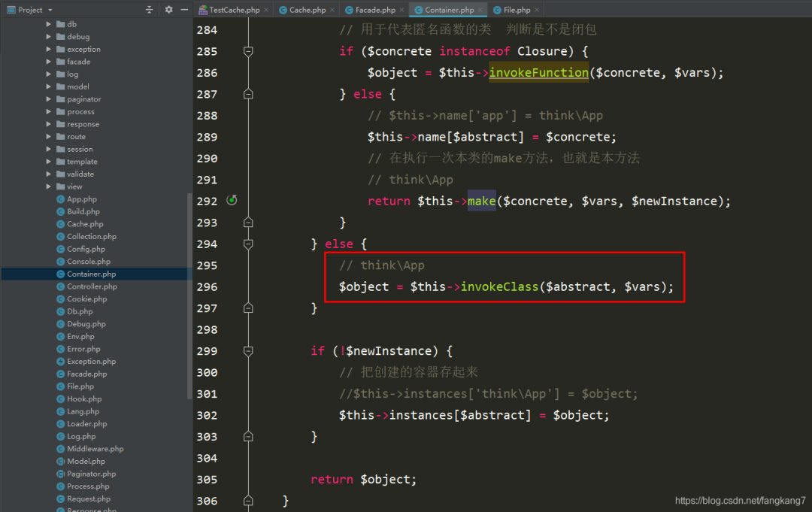Viewport: 812px width, 512px height.
Task: Expand the response folder
Action: tap(48, 124)
